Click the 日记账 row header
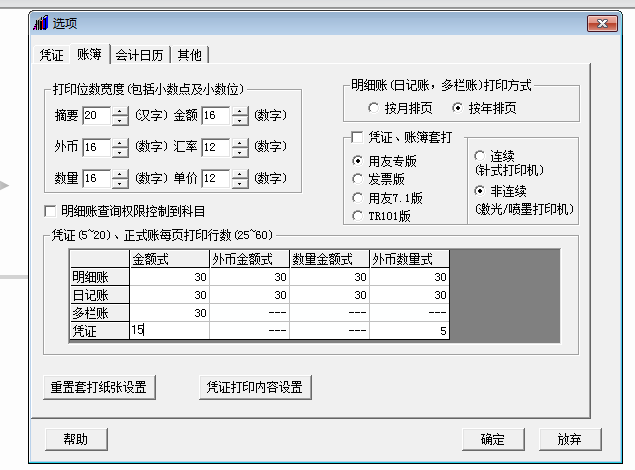Viewport: 635px width, 470px height. point(100,295)
